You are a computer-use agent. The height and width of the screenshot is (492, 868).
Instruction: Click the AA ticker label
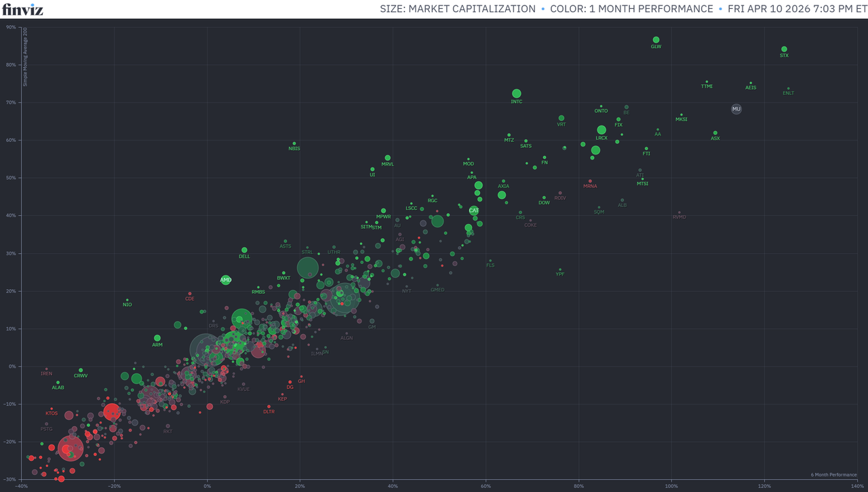[x=658, y=134]
